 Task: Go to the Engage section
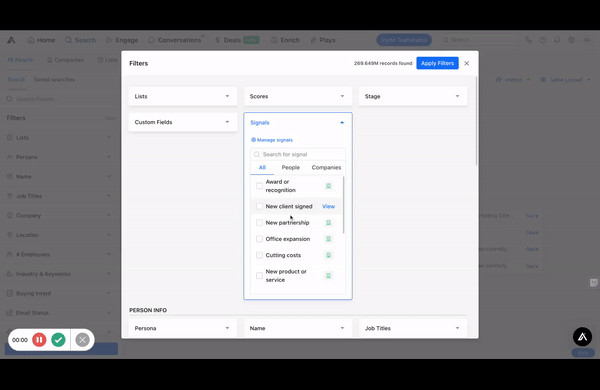tap(122, 40)
